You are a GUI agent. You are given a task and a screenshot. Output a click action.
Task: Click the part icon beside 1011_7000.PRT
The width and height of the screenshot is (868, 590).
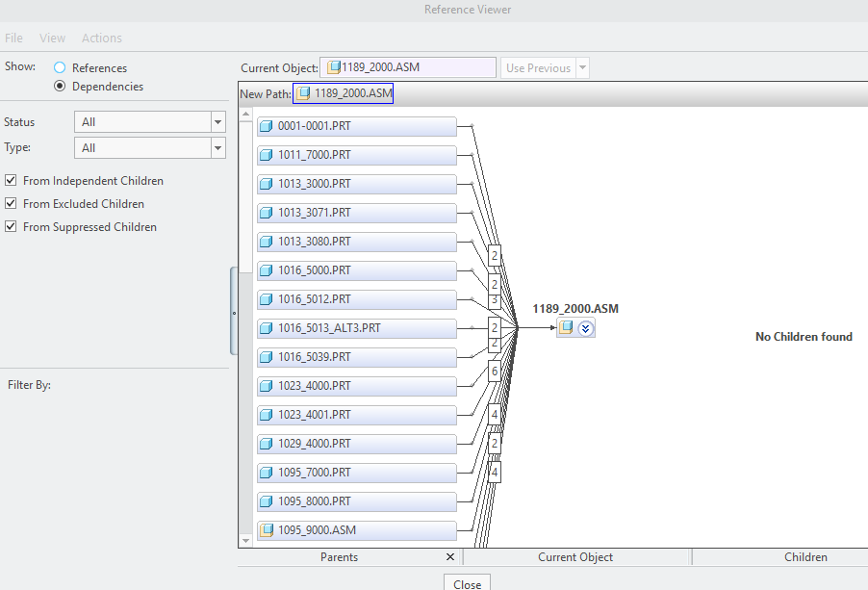click(267, 155)
